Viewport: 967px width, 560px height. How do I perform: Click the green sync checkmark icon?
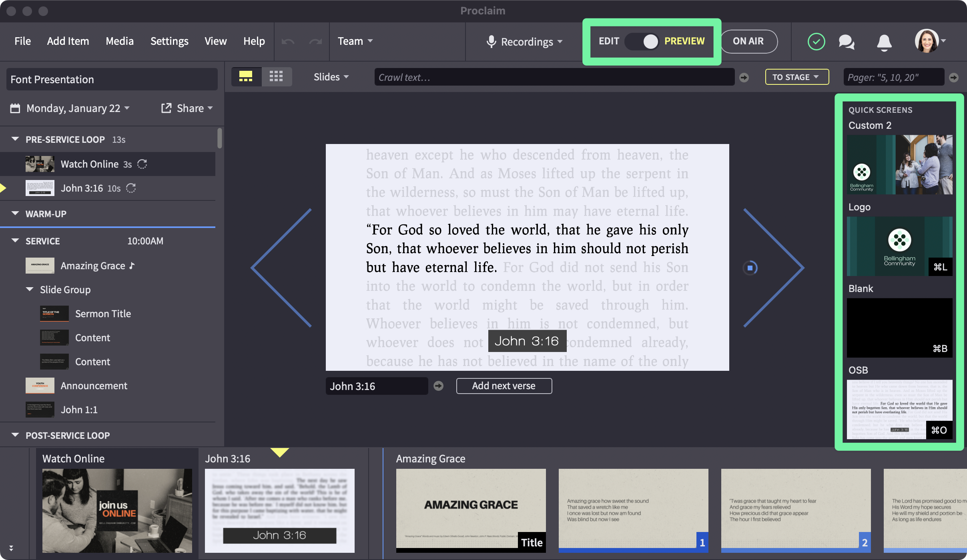coord(816,42)
